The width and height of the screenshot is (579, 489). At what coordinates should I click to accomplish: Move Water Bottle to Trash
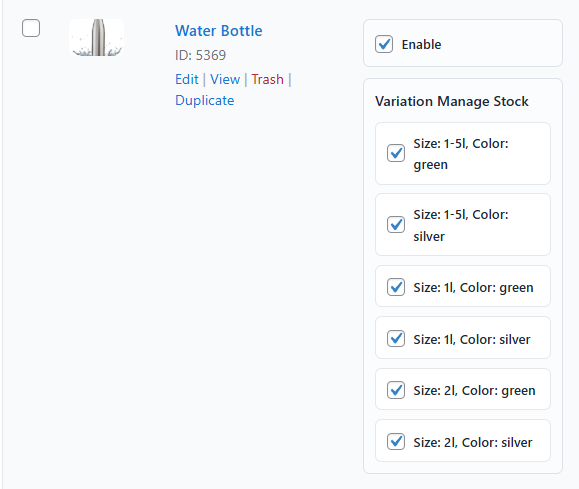click(x=268, y=79)
